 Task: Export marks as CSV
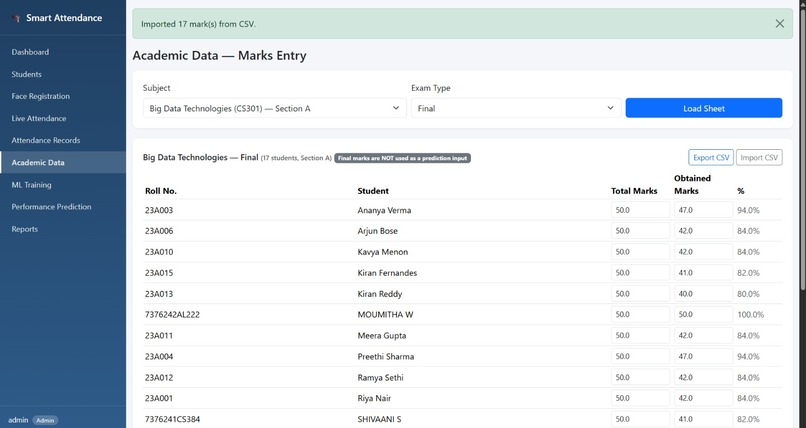711,158
